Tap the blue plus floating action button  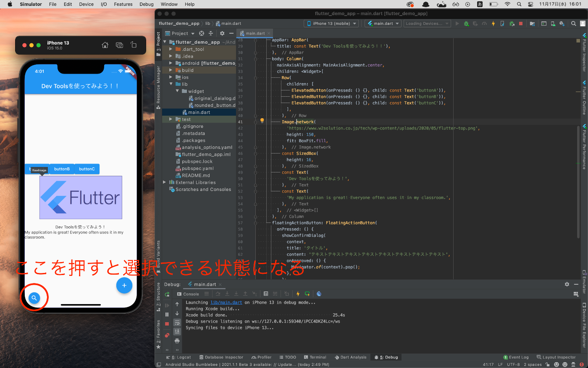124,285
